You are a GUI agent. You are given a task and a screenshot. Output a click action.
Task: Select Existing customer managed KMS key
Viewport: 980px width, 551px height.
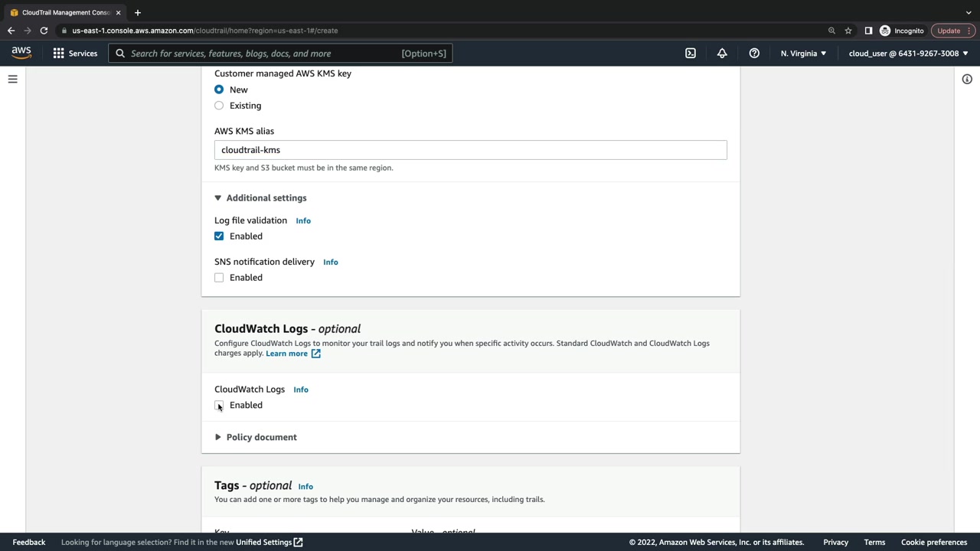(x=219, y=106)
